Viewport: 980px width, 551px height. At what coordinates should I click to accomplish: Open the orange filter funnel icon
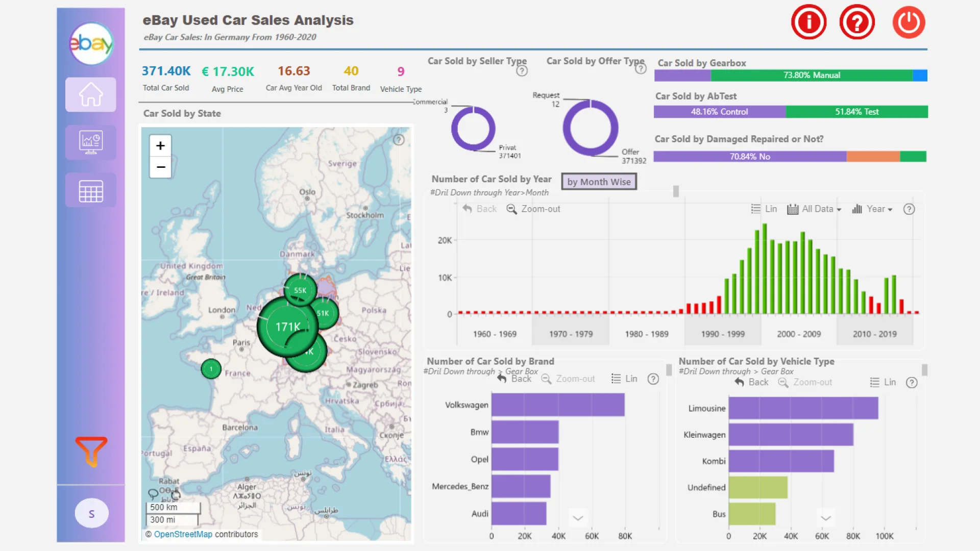tap(91, 451)
